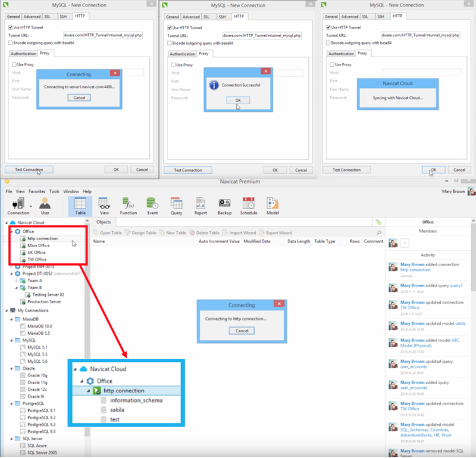This screenshot has width=476, height=458.
Task: Switch to the General tab in the left dialog
Action: 13,17
